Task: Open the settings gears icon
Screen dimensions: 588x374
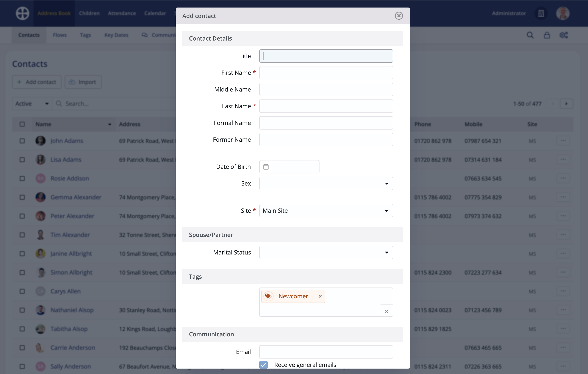Action: [x=564, y=35]
